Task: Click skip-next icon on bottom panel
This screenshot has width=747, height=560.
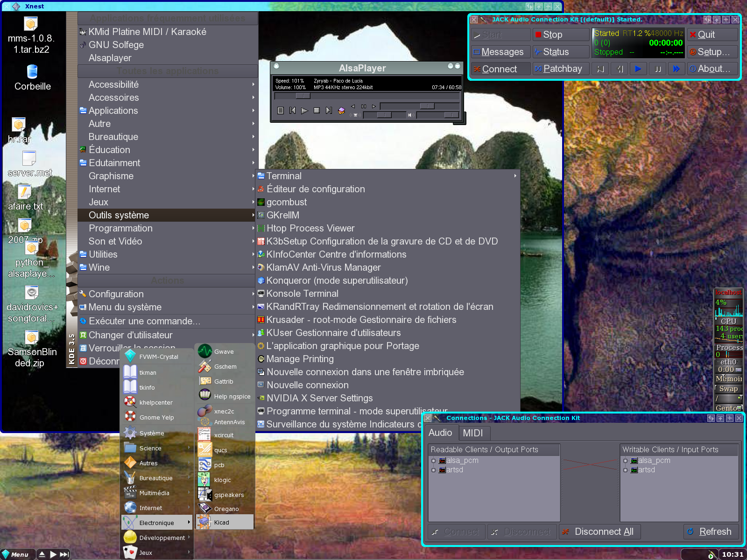Action: (64, 554)
